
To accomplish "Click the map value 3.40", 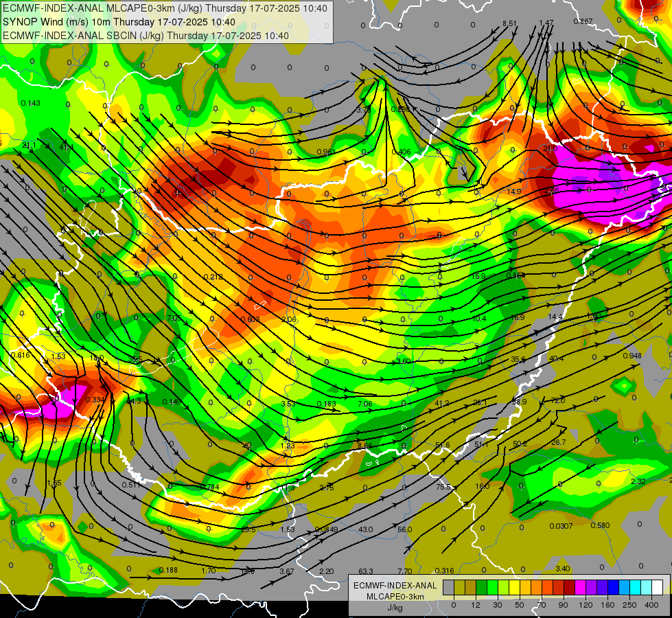I will pos(563,569).
